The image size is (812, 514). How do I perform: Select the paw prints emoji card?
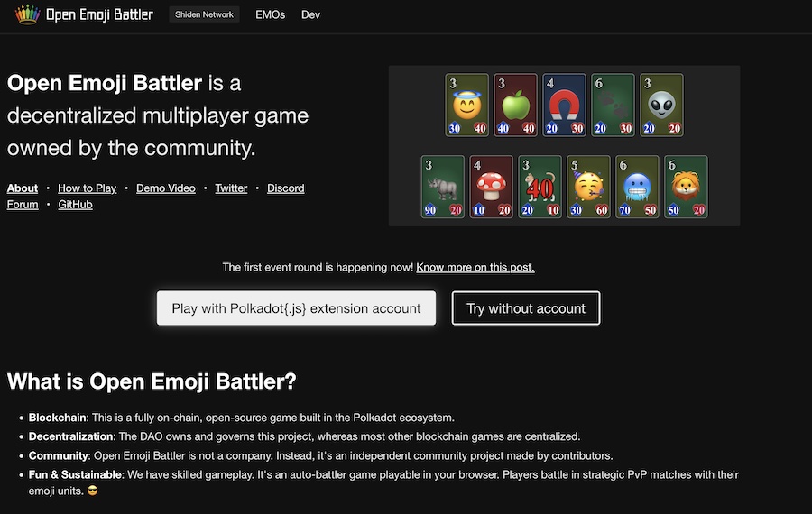point(613,106)
